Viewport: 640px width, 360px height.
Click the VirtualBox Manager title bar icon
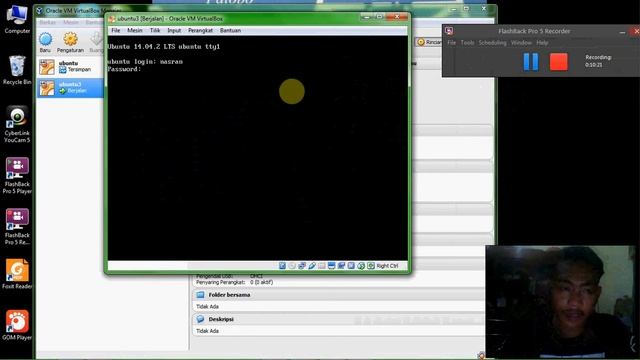tap(40, 11)
